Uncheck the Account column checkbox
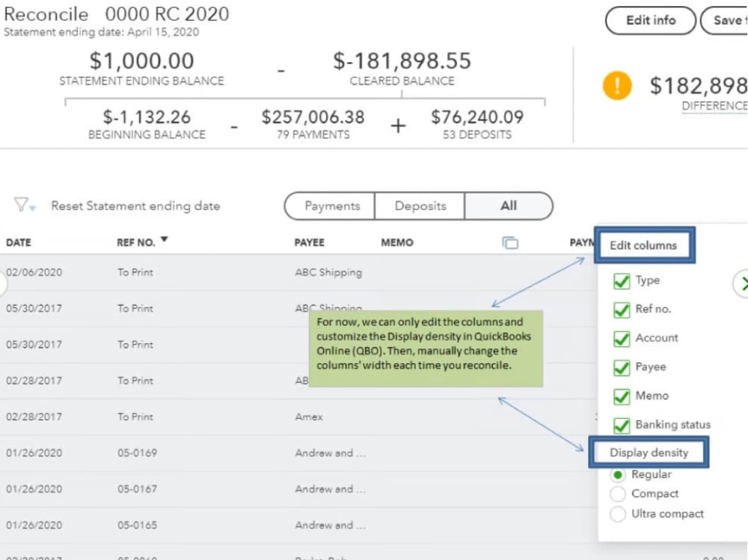This screenshot has width=748, height=560. point(622,339)
